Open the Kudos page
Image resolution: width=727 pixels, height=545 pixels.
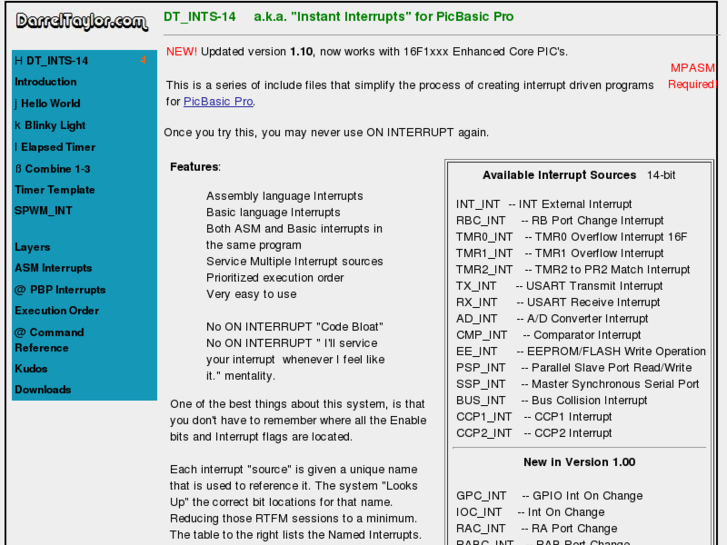click(31, 369)
